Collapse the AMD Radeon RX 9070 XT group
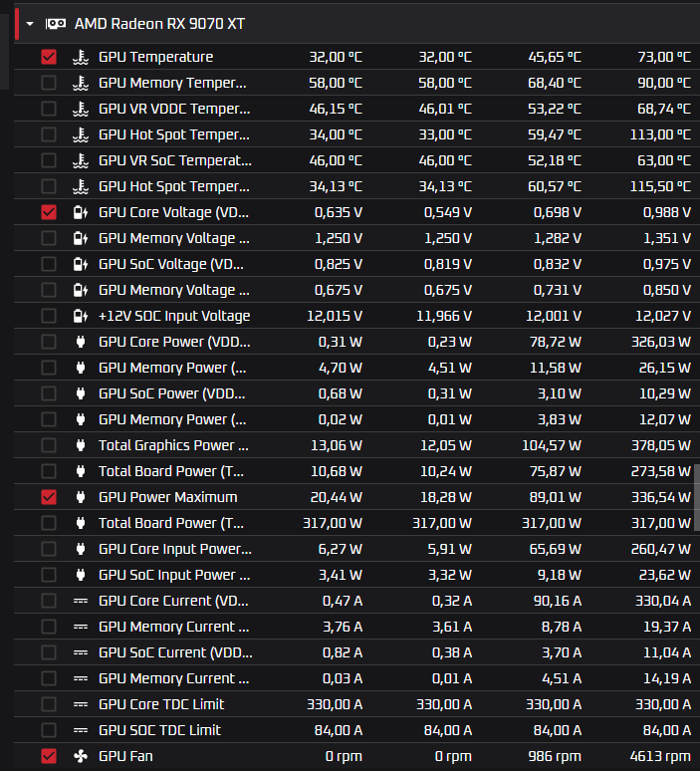700x771 pixels. click(30, 24)
